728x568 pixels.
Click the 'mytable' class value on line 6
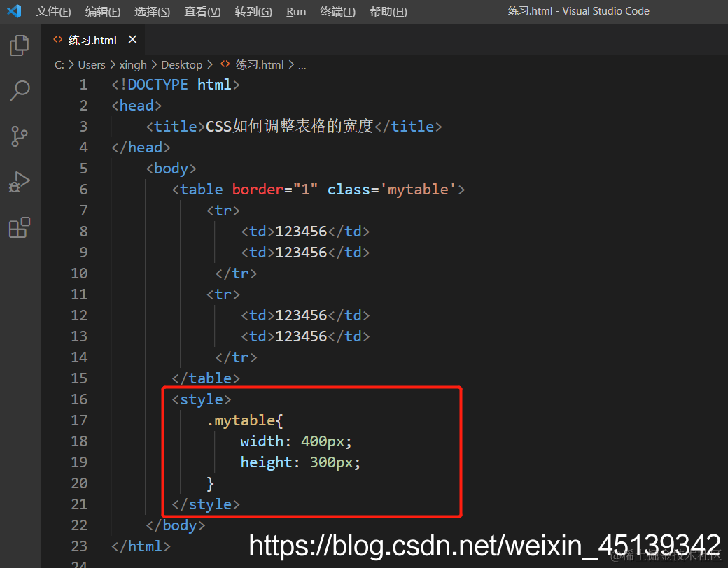tap(419, 190)
